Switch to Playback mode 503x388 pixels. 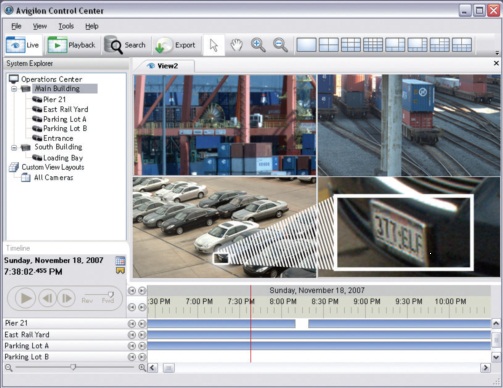coord(72,45)
